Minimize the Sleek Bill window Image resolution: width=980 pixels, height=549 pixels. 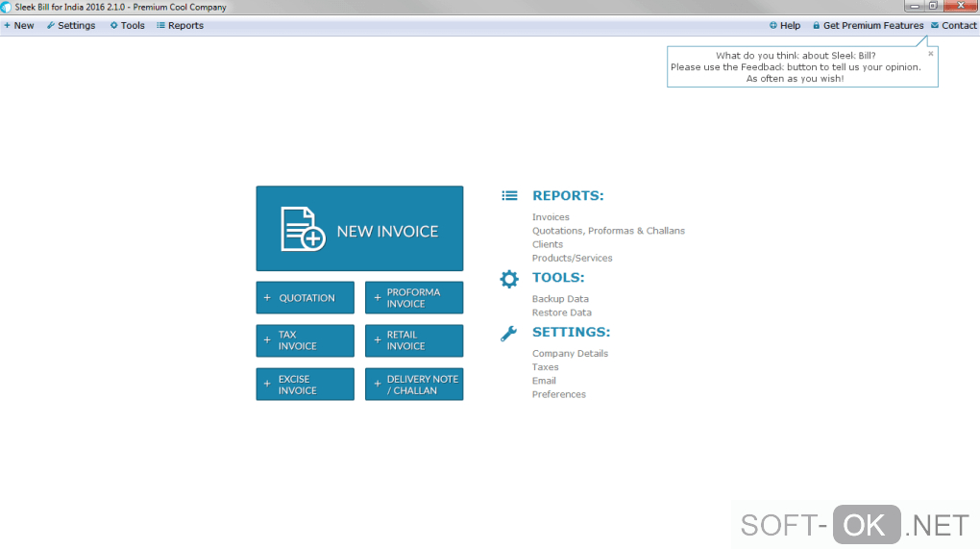(x=914, y=6)
